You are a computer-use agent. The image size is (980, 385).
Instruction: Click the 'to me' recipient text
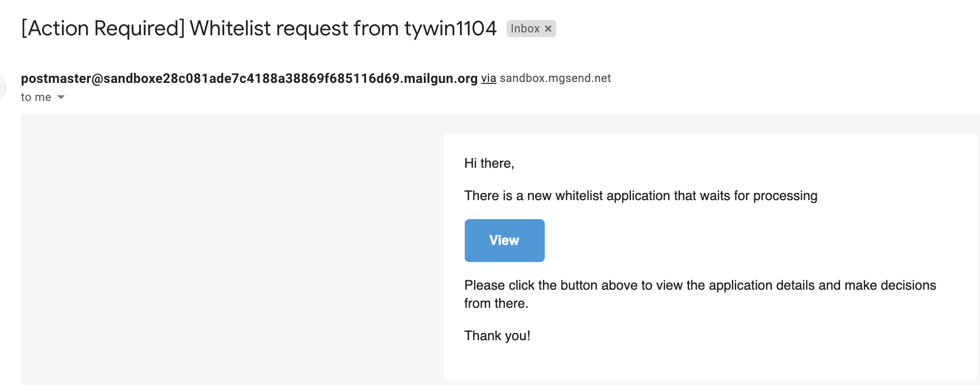(36, 97)
